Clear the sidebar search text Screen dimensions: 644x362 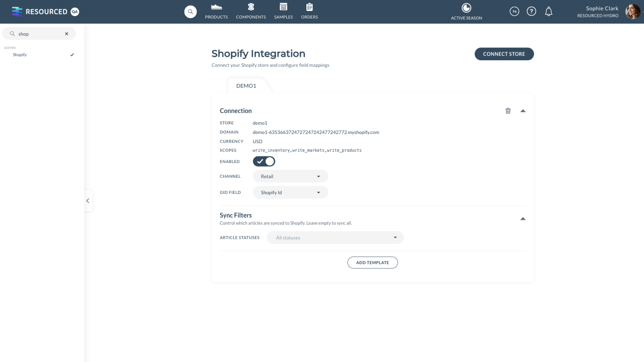67,34
